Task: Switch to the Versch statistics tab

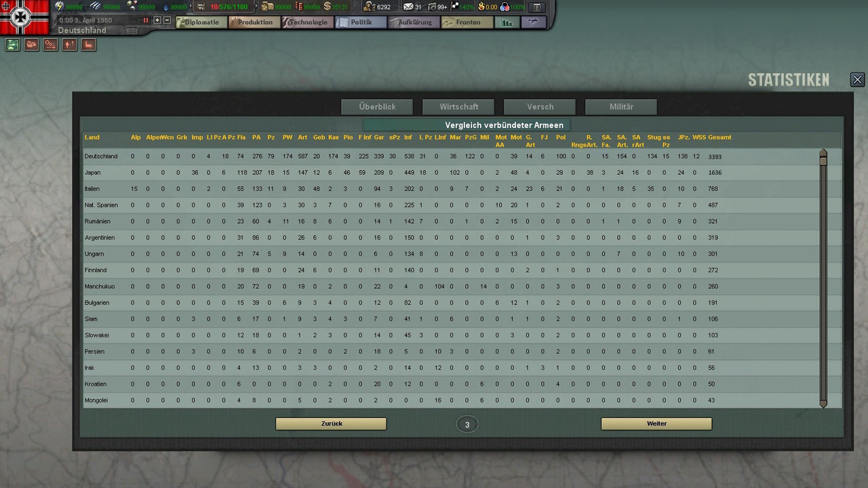Action: coord(540,106)
